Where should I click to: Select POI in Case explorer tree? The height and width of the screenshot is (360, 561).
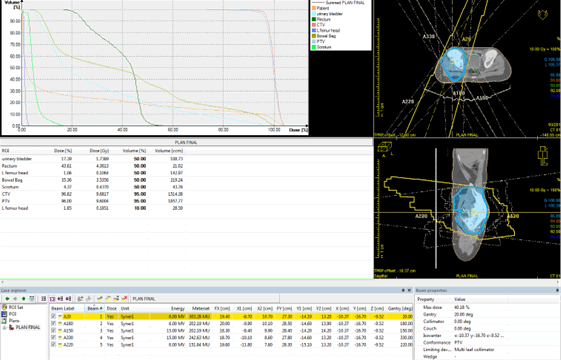[x=12, y=314]
